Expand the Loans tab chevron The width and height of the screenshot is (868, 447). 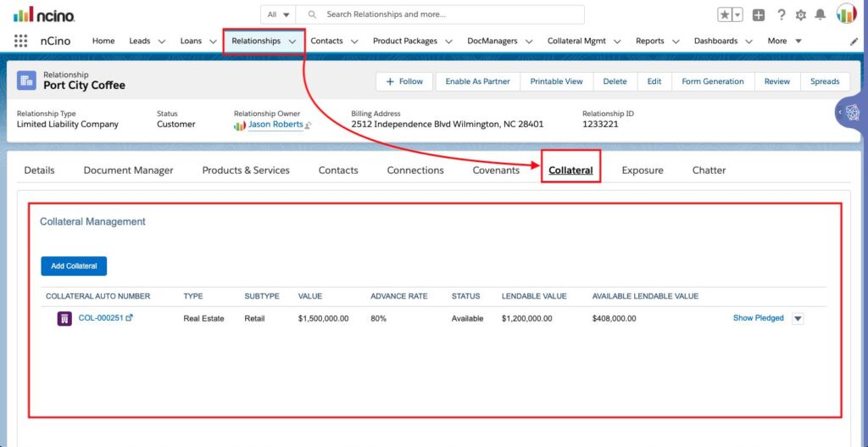(x=213, y=42)
